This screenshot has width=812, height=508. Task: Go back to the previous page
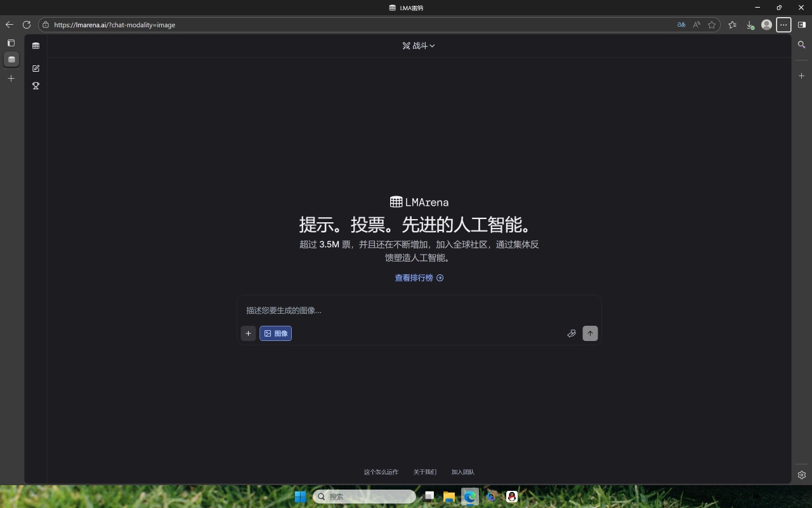tap(9, 25)
